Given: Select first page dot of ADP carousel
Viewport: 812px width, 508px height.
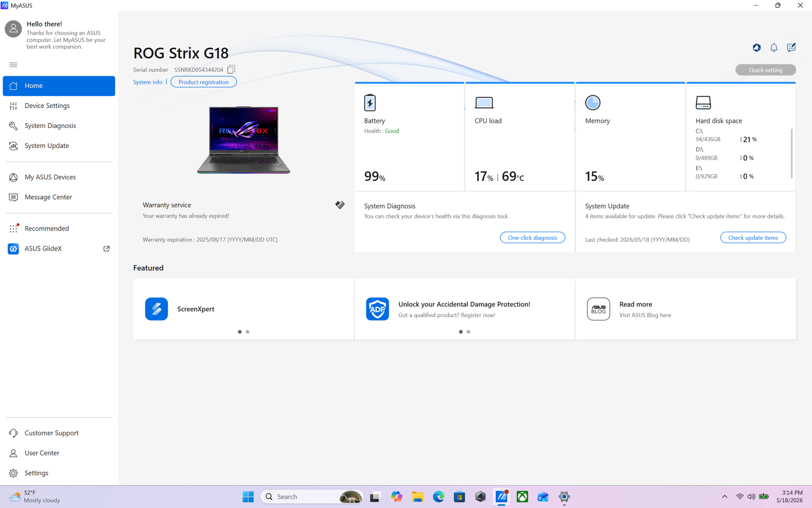Looking at the screenshot, I should pyautogui.click(x=461, y=332).
